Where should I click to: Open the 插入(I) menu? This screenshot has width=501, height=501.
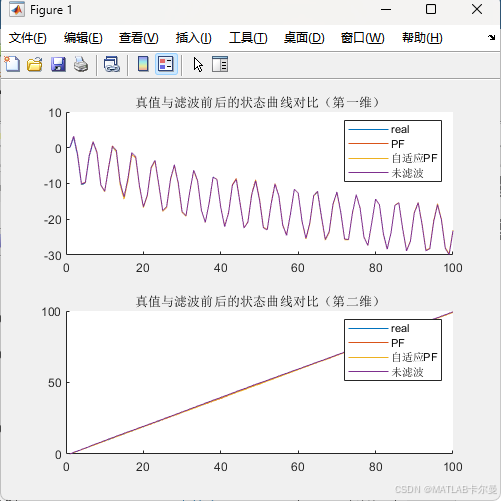tap(193, 38)
